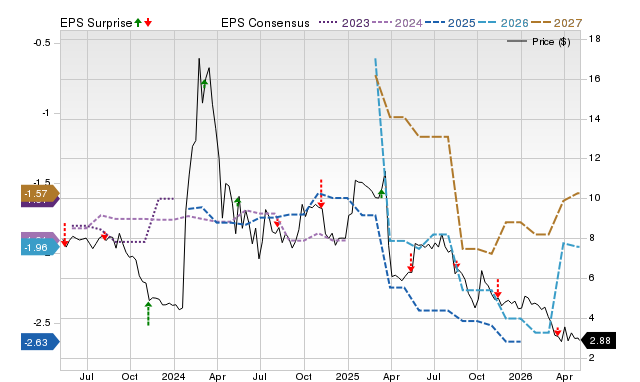The height and width of the screenshot is (382, 640).
Task: Select the green surprise arrow at the early-2024 price peak
Action: (x=204, y=83)
